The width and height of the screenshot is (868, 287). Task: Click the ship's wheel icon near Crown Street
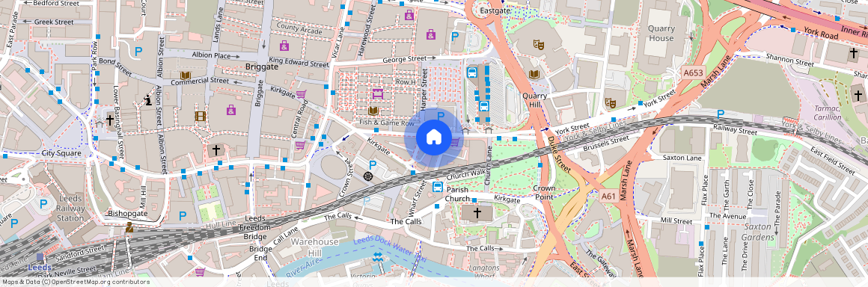coord(367,176)
